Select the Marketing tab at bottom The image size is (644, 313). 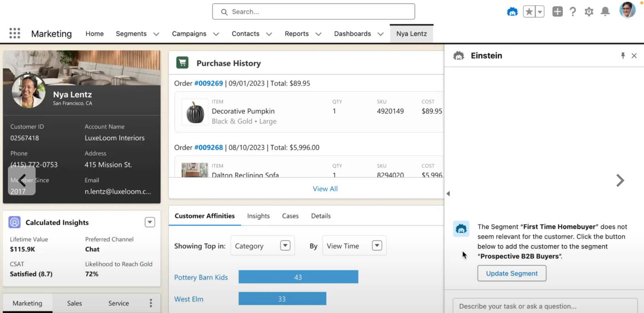point(27,303)
